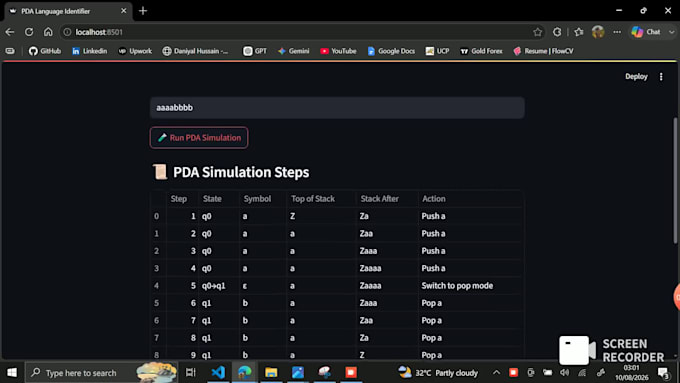Open the Google Docs bookmark

[x=391, y=51]
